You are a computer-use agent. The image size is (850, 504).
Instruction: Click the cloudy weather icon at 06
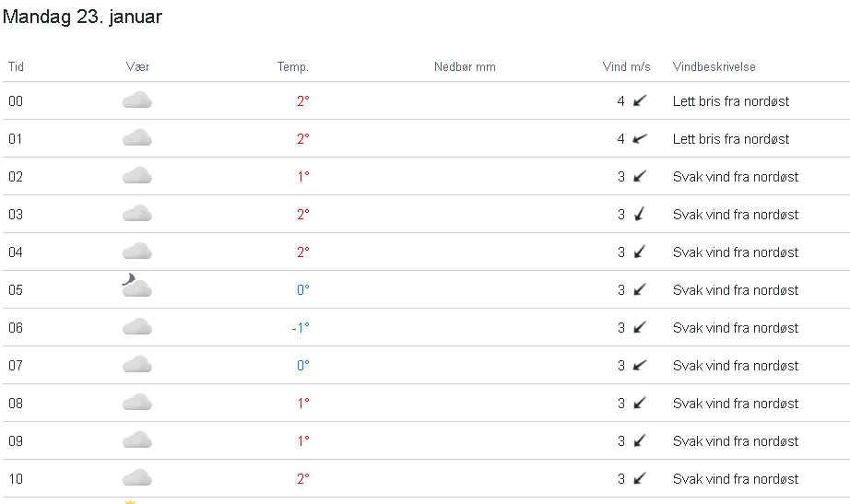coord(137,327)
